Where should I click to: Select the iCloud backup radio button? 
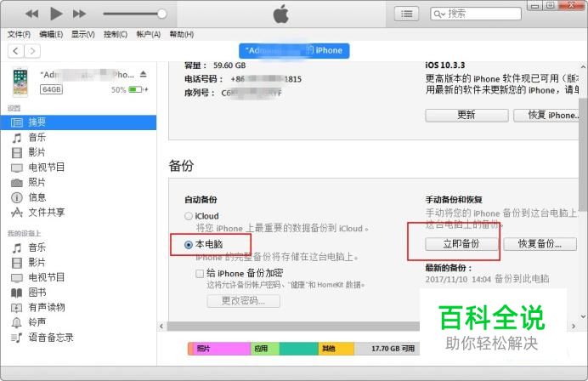(x=189, y=216)
